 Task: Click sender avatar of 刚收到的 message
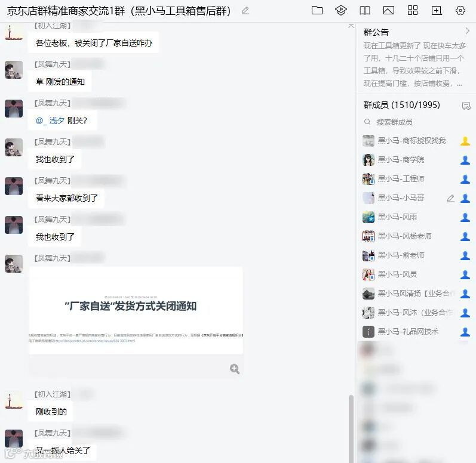click(x=14, y=400)
